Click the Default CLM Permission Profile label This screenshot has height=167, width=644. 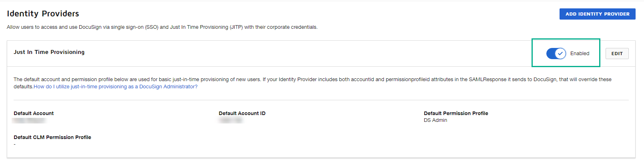pos(52,137)
